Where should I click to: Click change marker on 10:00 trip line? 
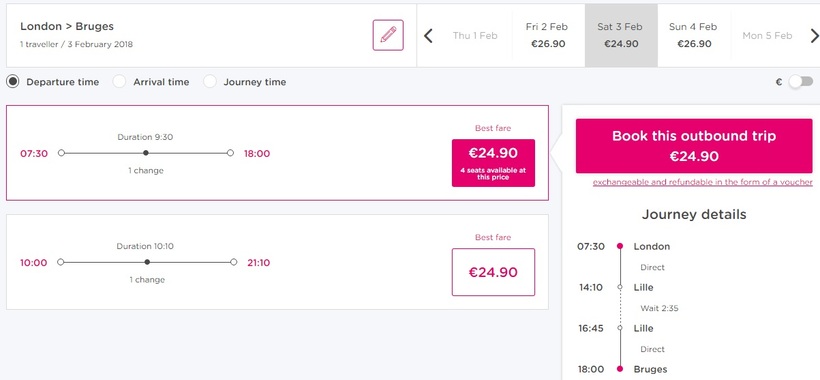tap(147, 262)
